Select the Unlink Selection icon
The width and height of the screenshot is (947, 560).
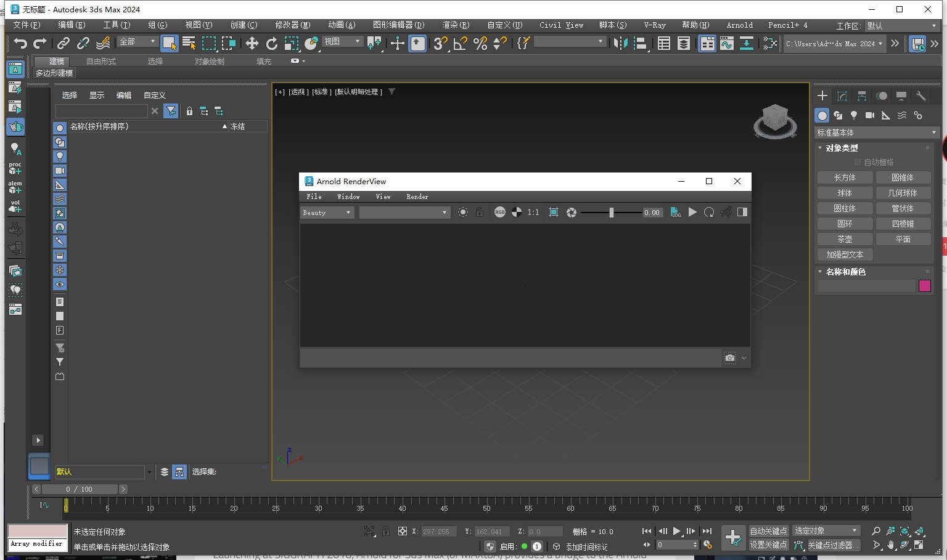coord(83,43)
